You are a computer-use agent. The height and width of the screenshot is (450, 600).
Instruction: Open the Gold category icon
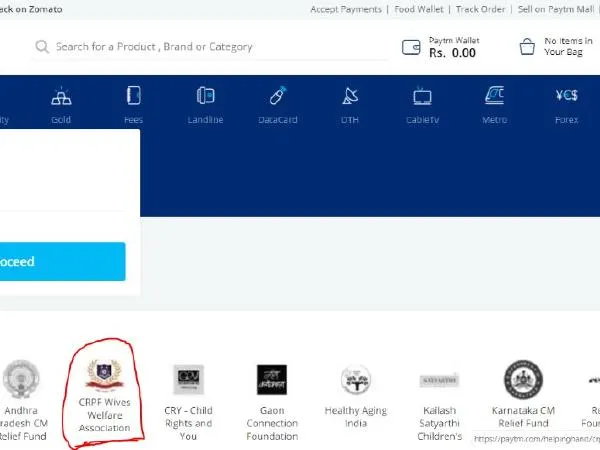[x=61, y=96]
